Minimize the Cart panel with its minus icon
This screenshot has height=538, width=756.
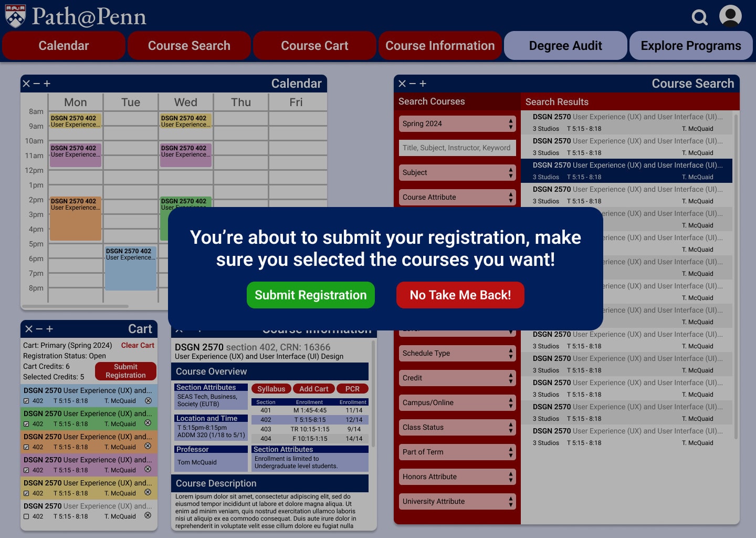tap(39, 329)
